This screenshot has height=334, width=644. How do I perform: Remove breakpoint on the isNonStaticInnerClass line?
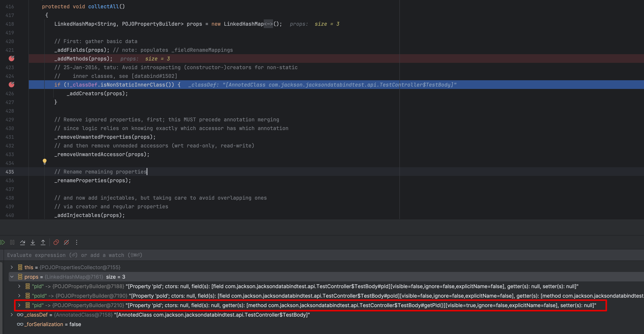[x=11, y=85]
